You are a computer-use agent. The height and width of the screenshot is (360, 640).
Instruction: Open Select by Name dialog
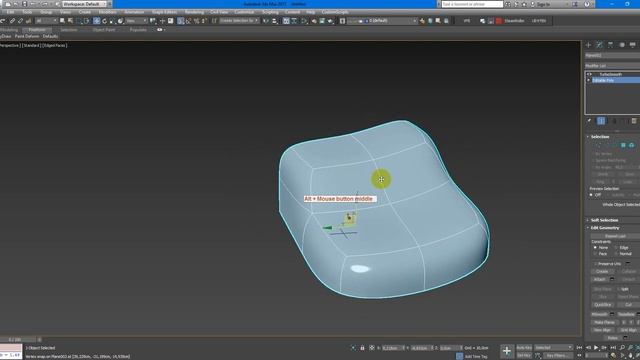click(70, 21)
